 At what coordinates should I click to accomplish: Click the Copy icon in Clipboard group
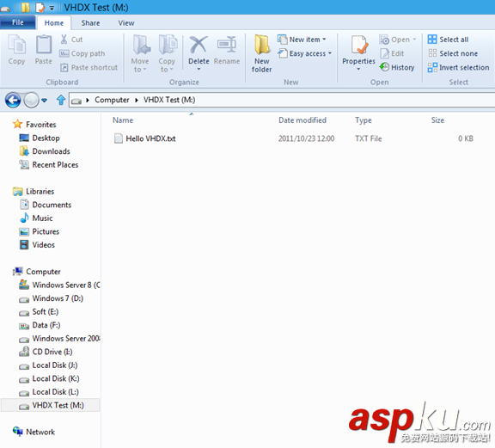(16, 45)
